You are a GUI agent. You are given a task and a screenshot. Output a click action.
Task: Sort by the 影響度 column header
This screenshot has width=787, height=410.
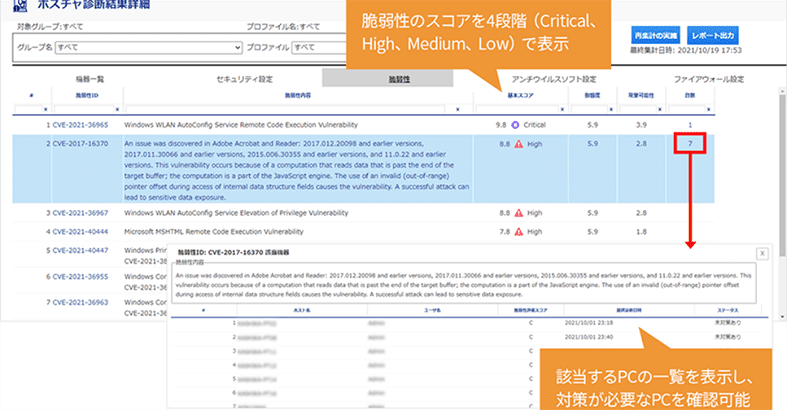tap(592, 95)
